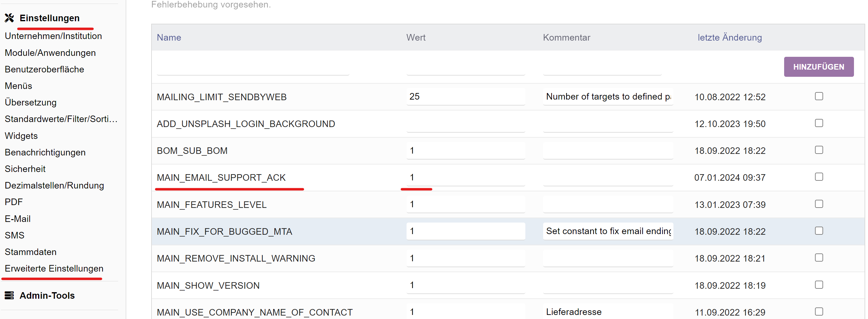Image resolution: width=868 pixels, height=319 pixels.
Task: Tick checkbox for MAIN_SHOW_VERSION row
Action: (x=819, y=285)
